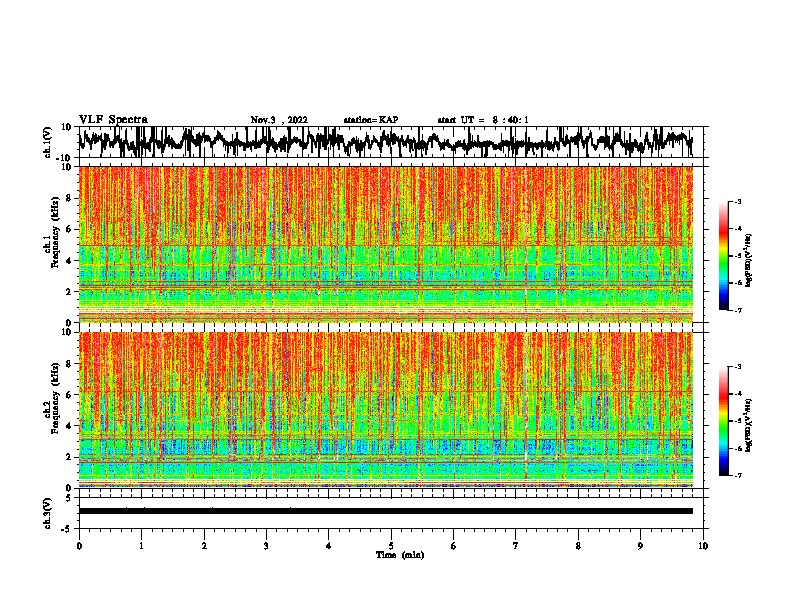This screenshot has width=792, height=612.
Task: Click the "-5" tick on the ch.3 voltage axis
Action: pos(67,529)
